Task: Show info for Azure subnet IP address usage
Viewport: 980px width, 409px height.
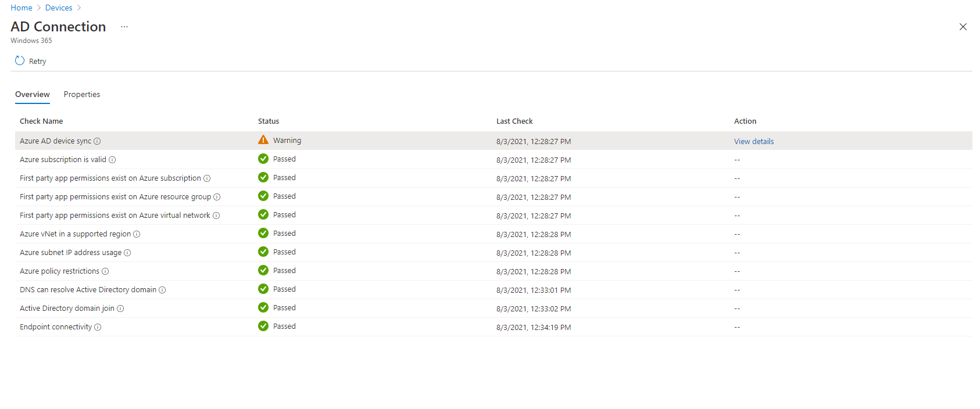Action: (127, 253)
